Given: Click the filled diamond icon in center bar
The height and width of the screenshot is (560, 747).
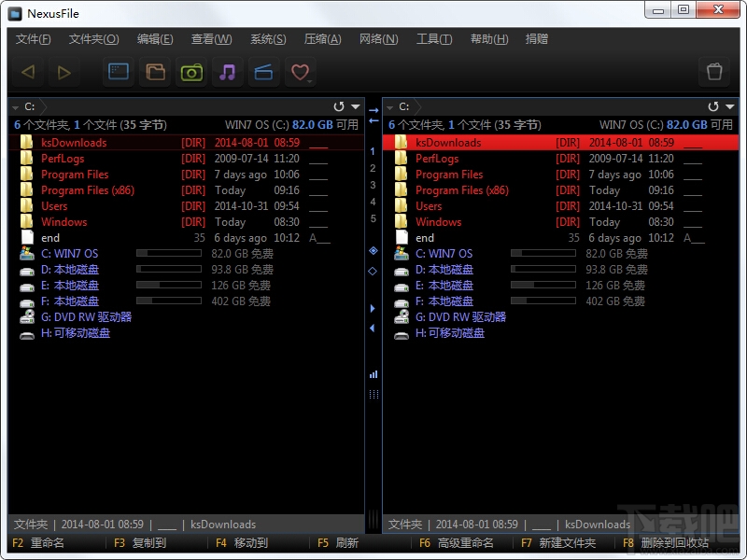Looking at the screenshot, I should (373, 250).
